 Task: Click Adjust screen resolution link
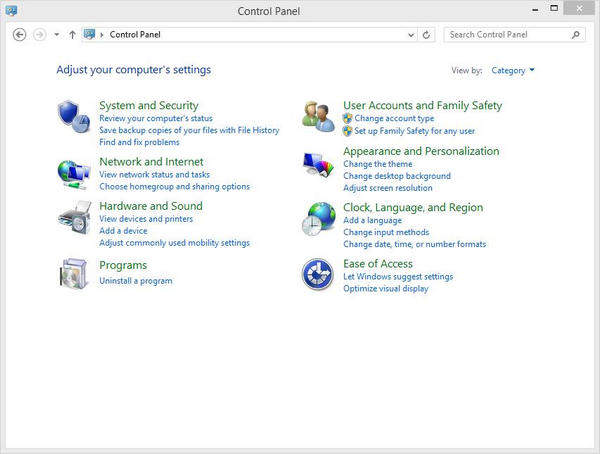[388, 188]
